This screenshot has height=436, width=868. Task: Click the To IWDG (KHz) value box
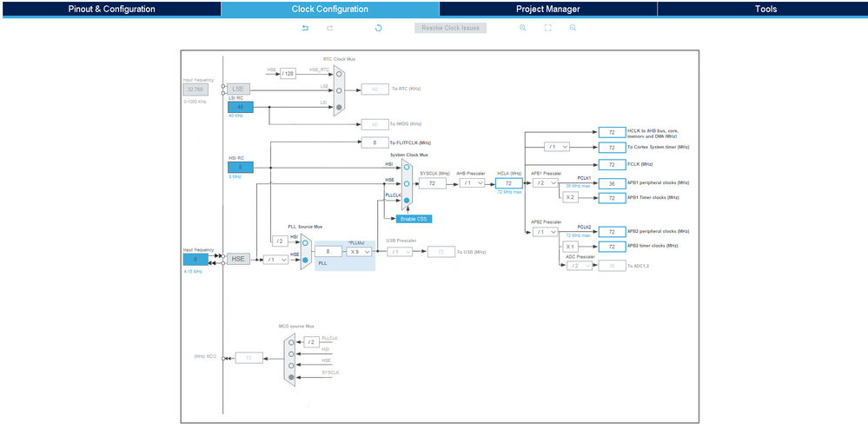(x=374, y=124)
